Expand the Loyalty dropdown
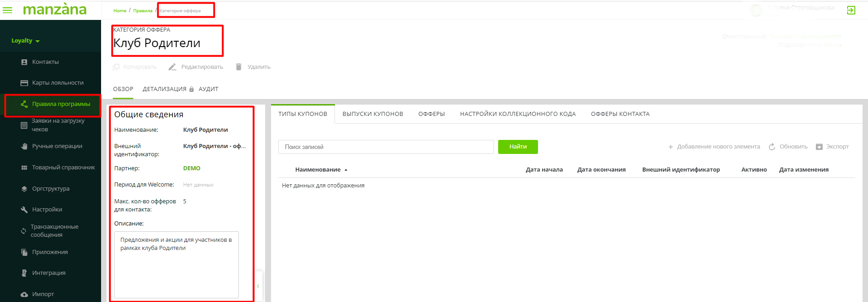Screen dimensions: 868x302 coord(25,41)
